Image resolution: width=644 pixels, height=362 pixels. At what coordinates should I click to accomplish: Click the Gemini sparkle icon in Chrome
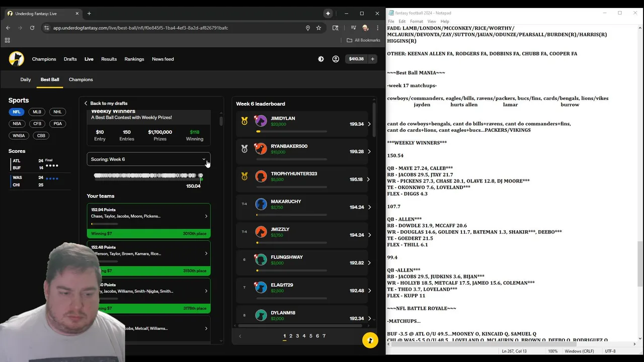(x=328, y=14)
